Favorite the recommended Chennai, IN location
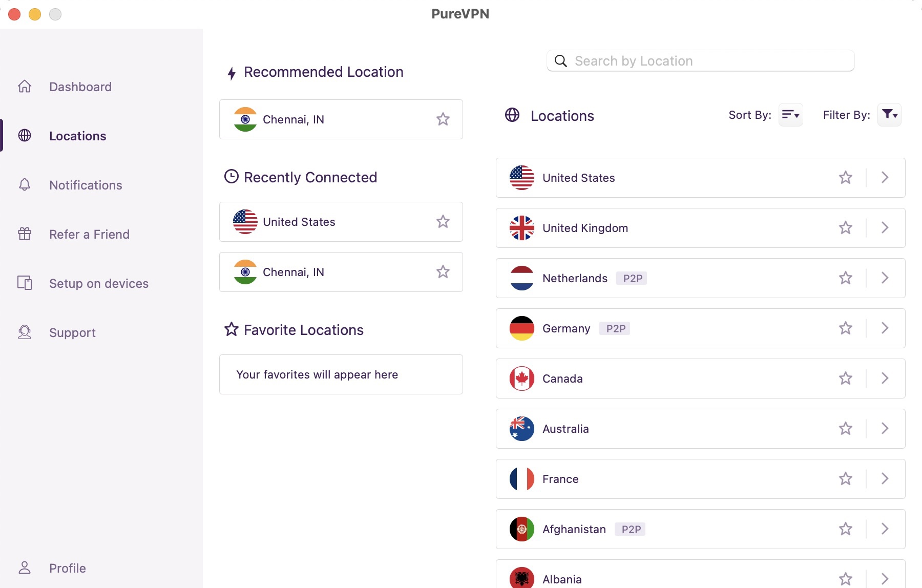Screen dimensions: 922x588 point(443,119)
